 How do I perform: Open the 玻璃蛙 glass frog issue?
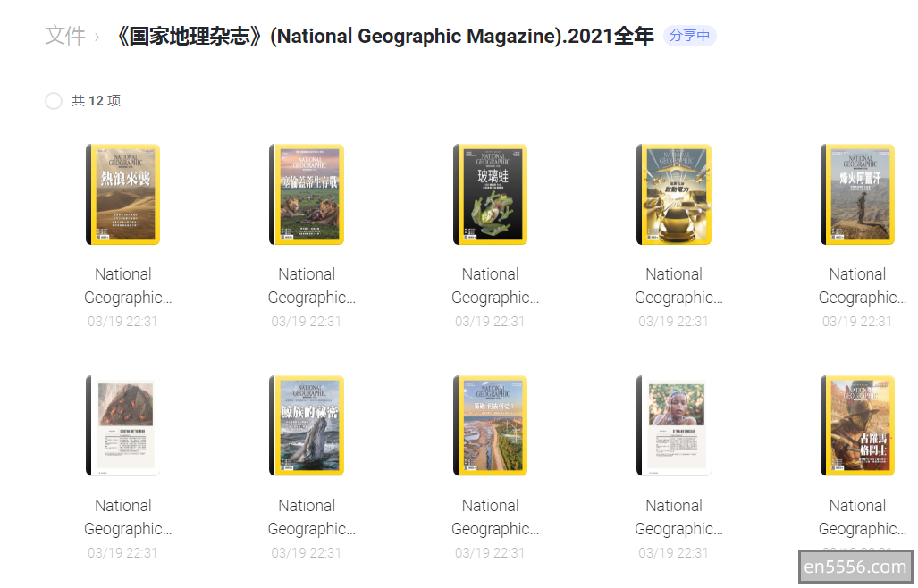tap(490, 194)
